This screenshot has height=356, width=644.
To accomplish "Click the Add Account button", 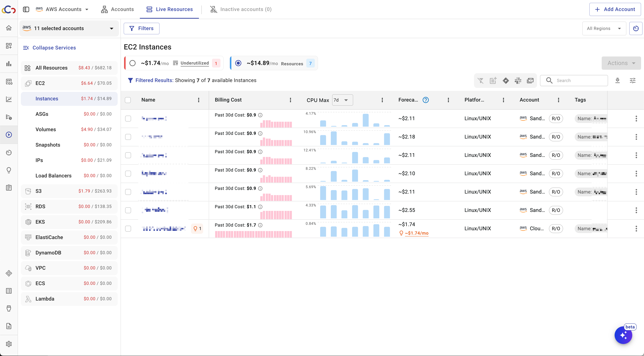I will tap(615, 9).
